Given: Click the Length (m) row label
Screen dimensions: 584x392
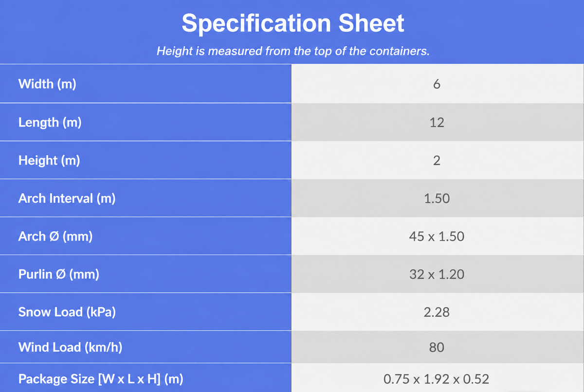Looking at the screenshot, I should pos(50,122).
